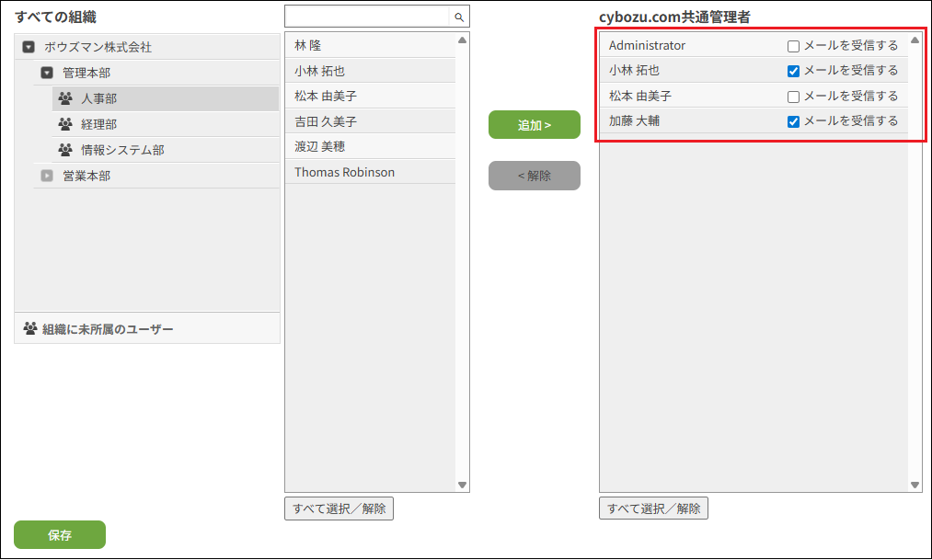Collapse the 管理本部 organization node

[x=47, y=73]
